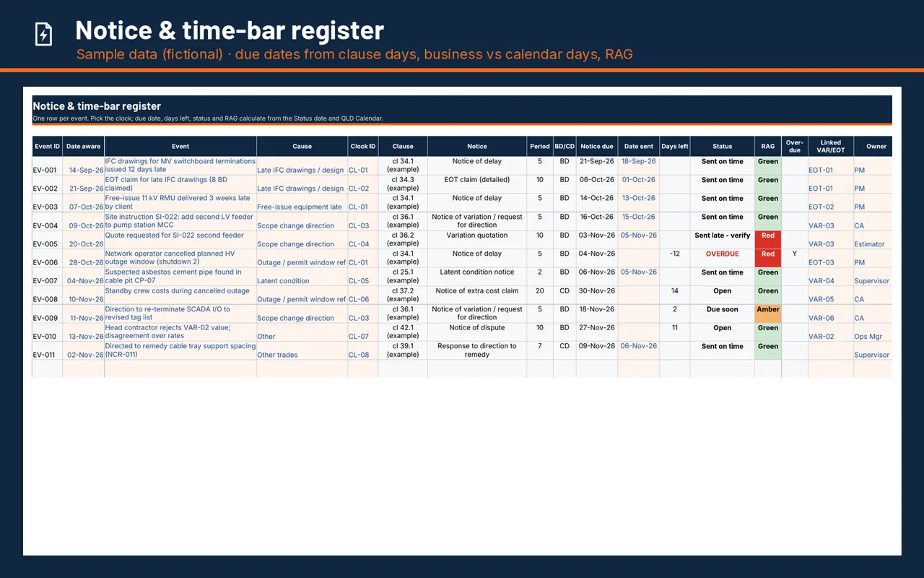Select the Amber RAG cell
Image resolution: width=924 pixels, height=578 pixels.
pyautogui.click(x=768, y=314)
